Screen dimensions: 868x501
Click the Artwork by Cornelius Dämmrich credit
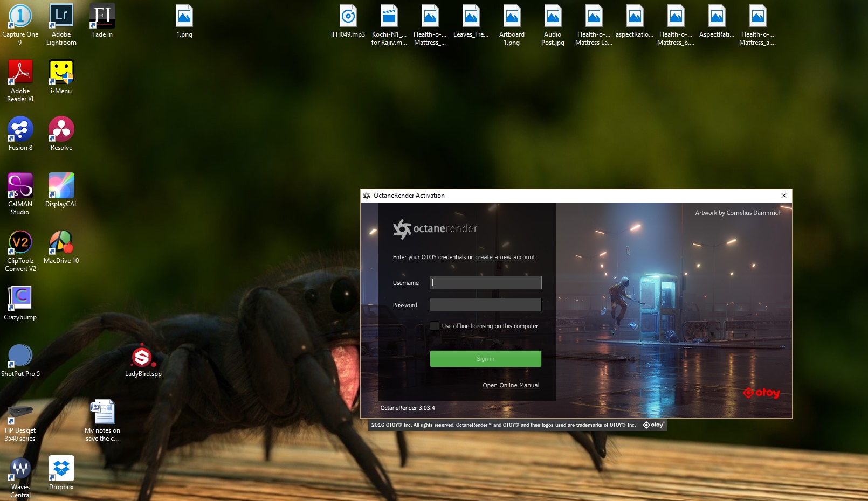738,213
